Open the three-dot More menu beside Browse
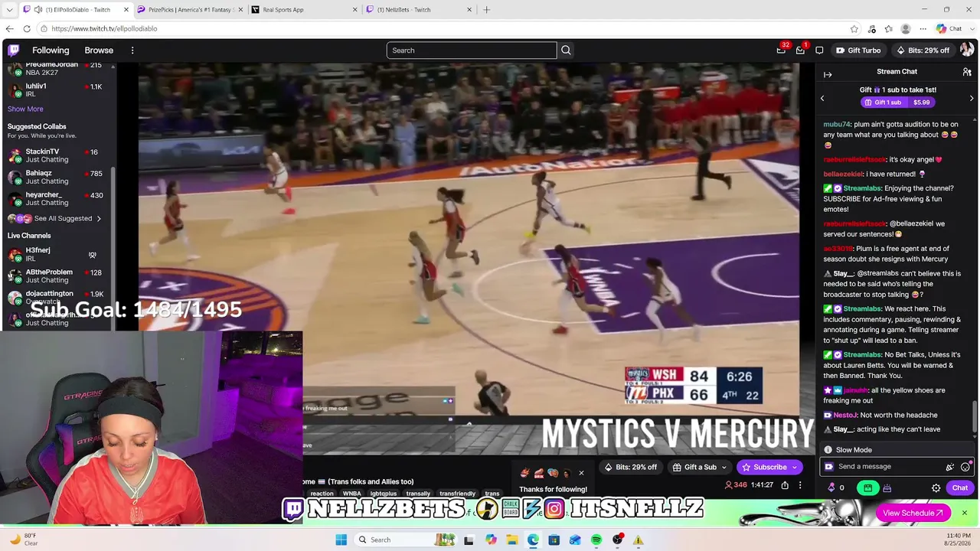Viewport: 980px width, 551px height. point(132,51)
